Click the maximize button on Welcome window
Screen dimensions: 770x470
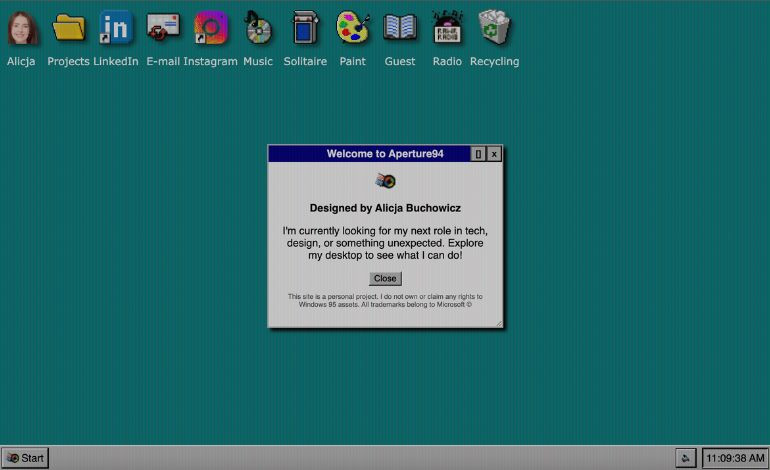(x=478, y=154)
